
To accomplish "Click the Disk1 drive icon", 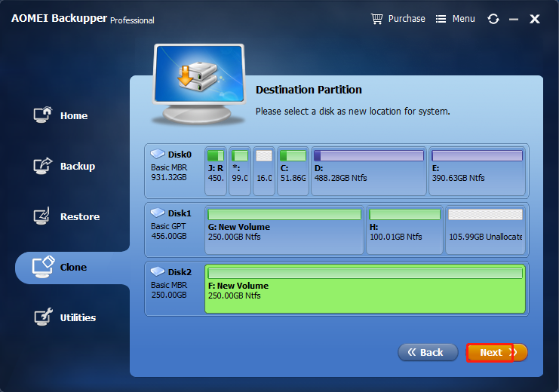I will (x=158, y=213).
